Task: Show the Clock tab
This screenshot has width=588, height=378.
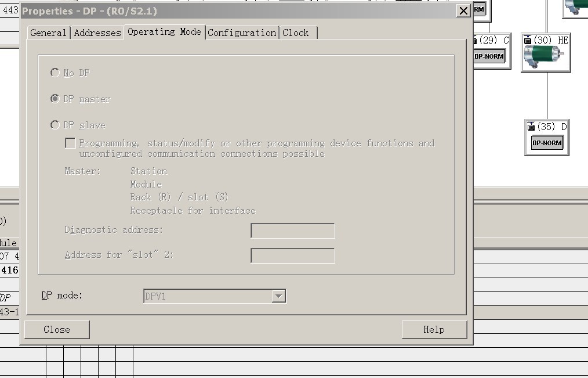Action: 296,33
